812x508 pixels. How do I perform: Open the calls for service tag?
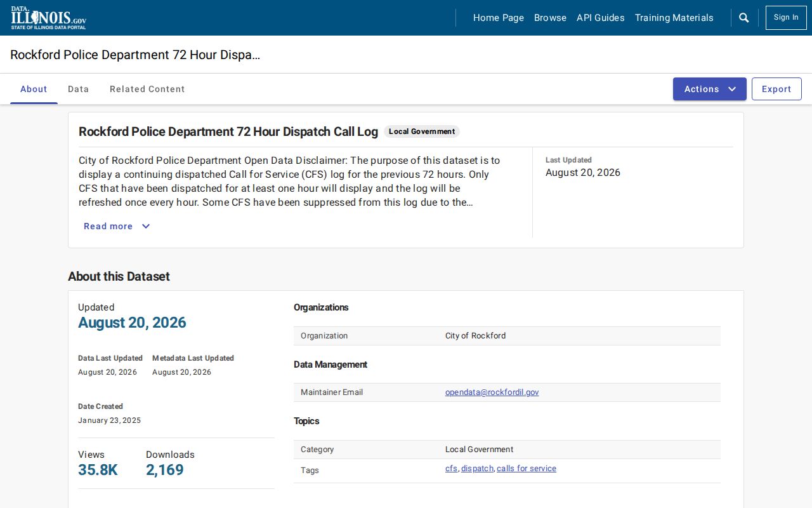tap(527, 469)
